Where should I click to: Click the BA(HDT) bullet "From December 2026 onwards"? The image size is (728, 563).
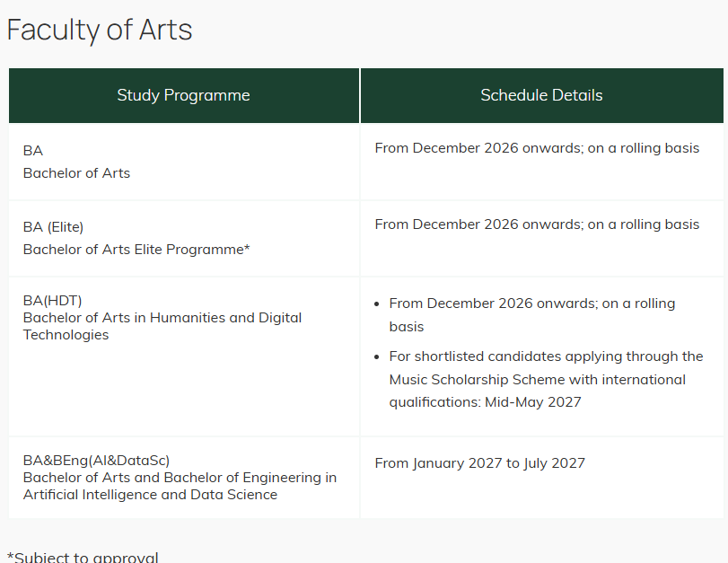coord(532,314)
